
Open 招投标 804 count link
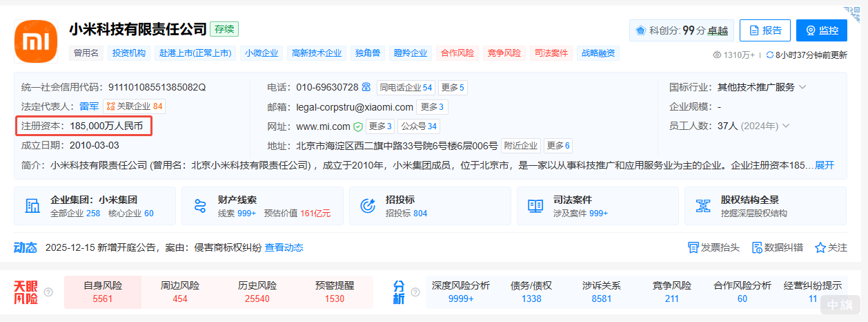(406, 214)
